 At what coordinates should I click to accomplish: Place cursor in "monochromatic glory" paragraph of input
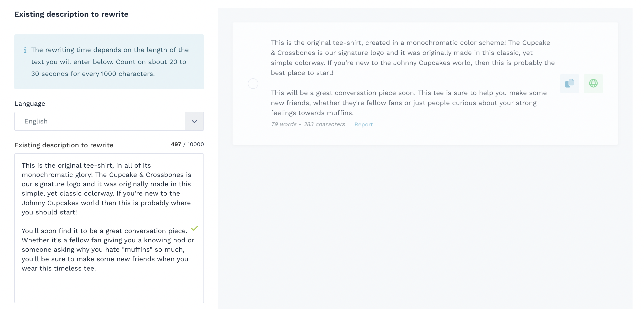106,189
